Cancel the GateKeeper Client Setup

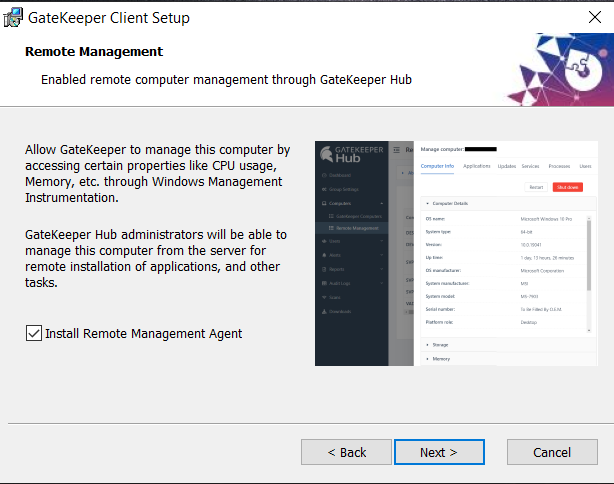tap(552, 452)
